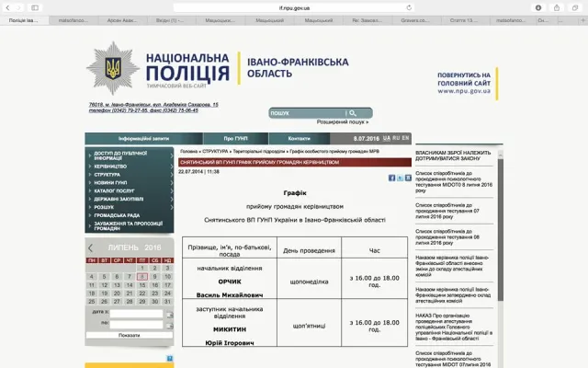Click the magnifier icon in the search box

click(x=353, y=112)
